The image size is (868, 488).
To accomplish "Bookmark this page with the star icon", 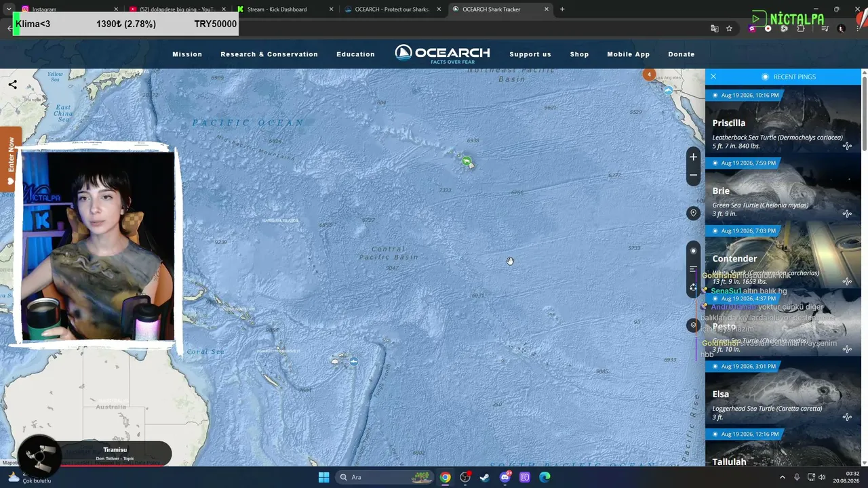I will (x=729, y=28).
